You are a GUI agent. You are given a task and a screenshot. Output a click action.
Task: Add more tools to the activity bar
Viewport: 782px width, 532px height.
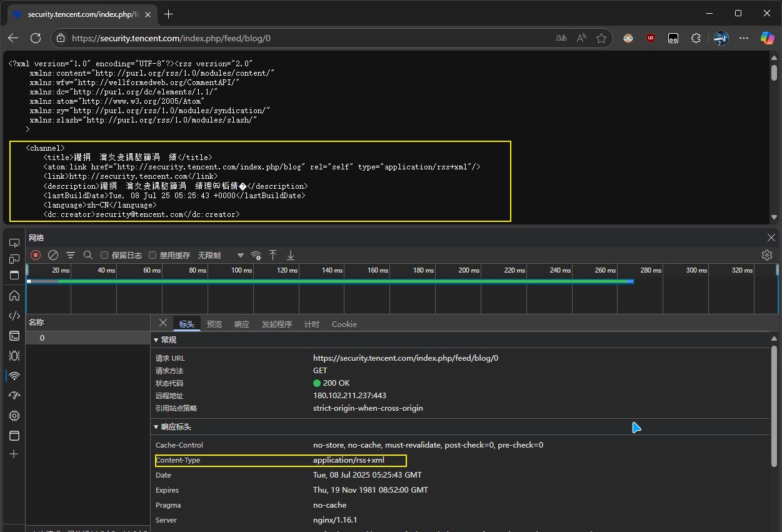pos(14,454)
